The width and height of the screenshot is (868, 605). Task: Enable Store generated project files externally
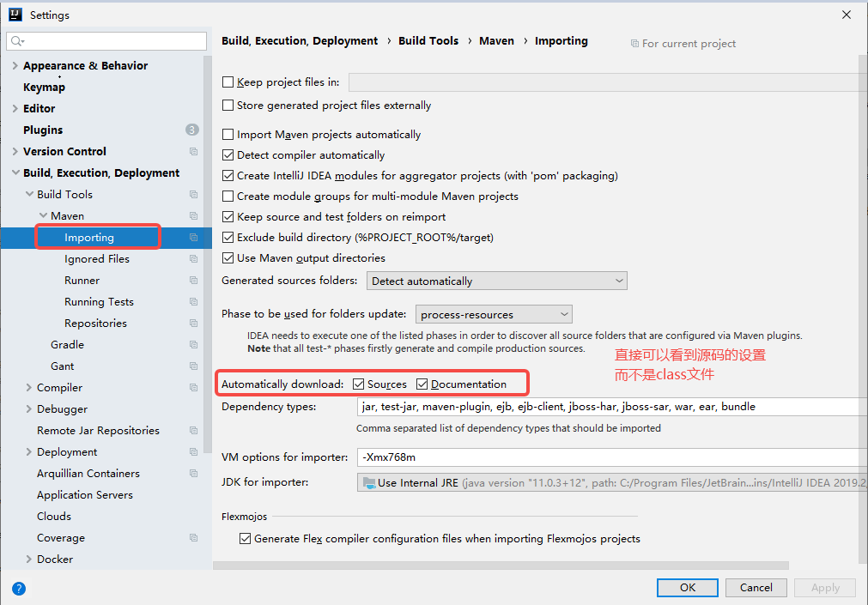[228, 106]
